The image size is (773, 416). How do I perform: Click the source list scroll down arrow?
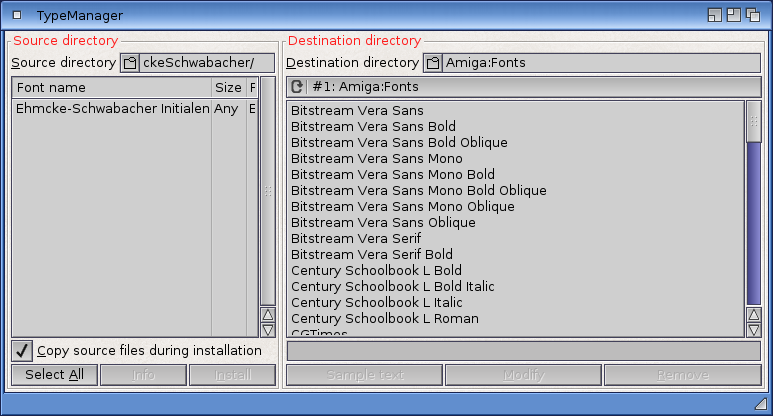[x=267, y=329]
